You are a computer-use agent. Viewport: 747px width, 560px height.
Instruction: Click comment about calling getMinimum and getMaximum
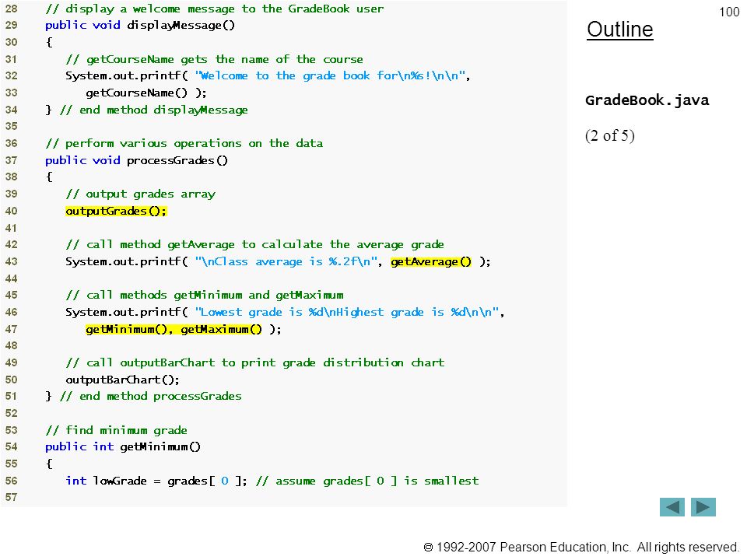pos(205,295)
